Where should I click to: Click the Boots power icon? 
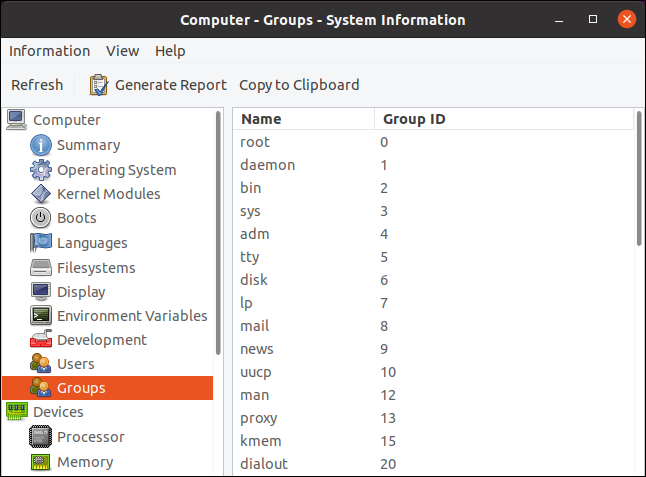pos(40,218)
